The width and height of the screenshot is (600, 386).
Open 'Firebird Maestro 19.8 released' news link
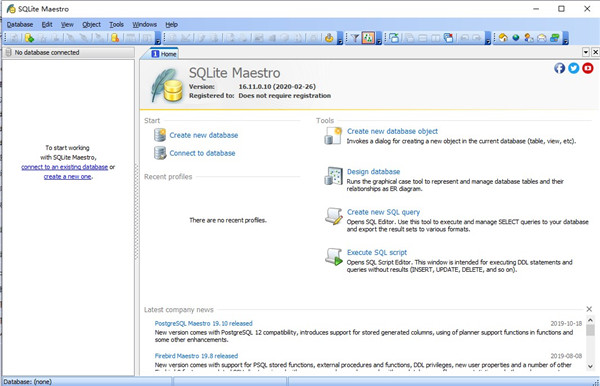[196, 356]
